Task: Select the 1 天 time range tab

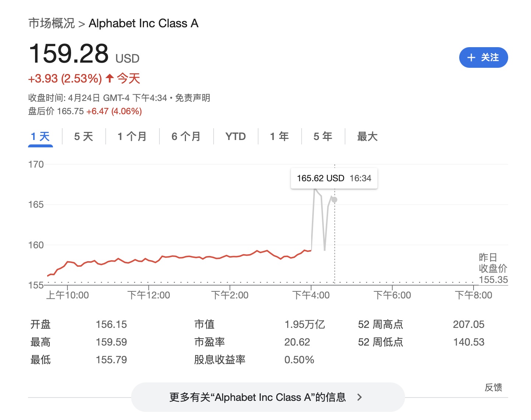Action: (40, 137)
